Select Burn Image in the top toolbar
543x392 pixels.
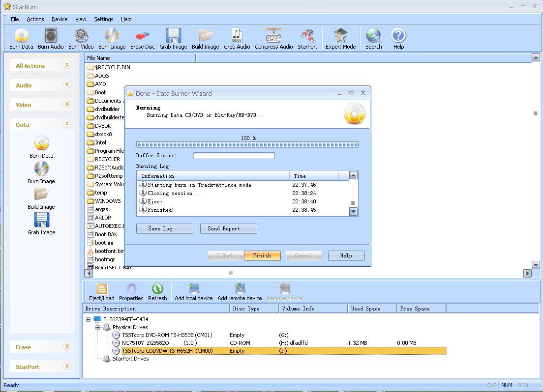112,39
